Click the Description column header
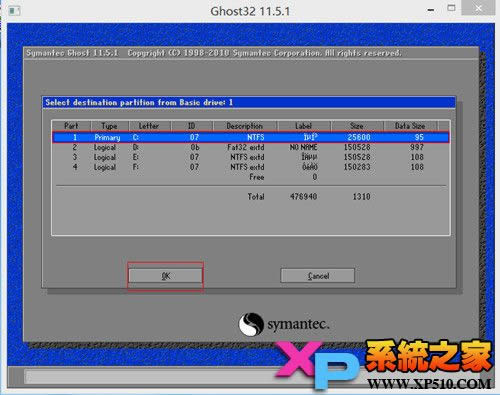 pos(245,126)
